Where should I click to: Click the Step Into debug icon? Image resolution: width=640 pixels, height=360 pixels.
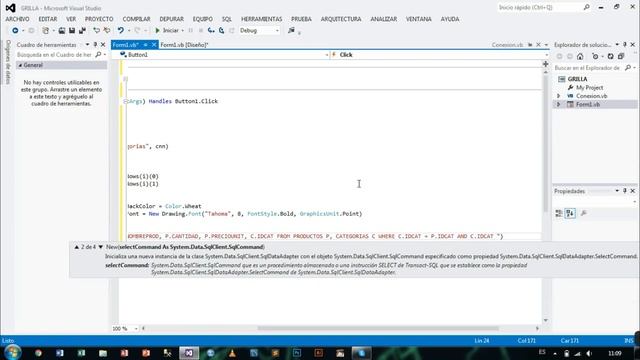[211, 31]
